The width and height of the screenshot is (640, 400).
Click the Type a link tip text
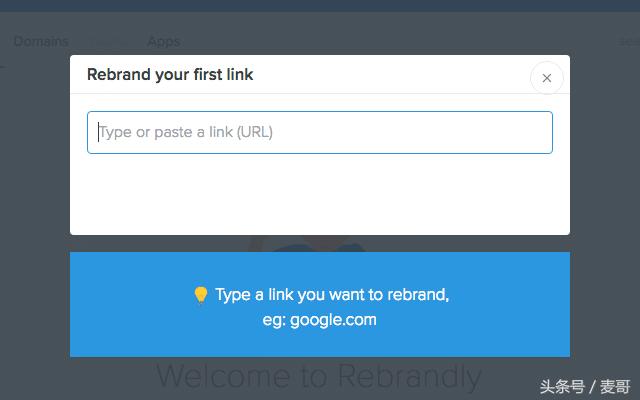coord(332,295)
